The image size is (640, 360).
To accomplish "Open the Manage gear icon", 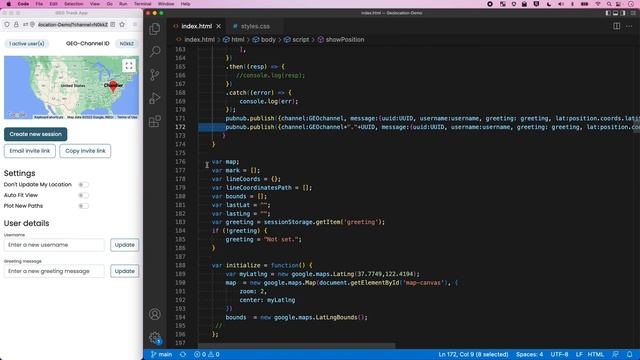I will pyautogui.click(x=155, y=338).
